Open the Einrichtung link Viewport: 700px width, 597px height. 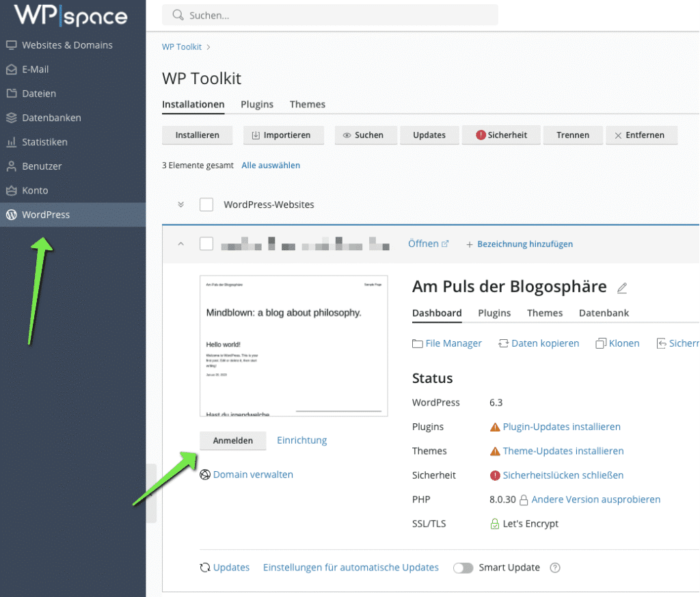click(301, 440)
